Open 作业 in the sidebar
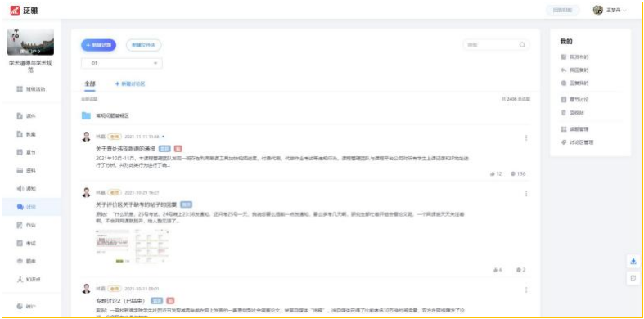This screenshot has width=644, height=319. point(27,225)
